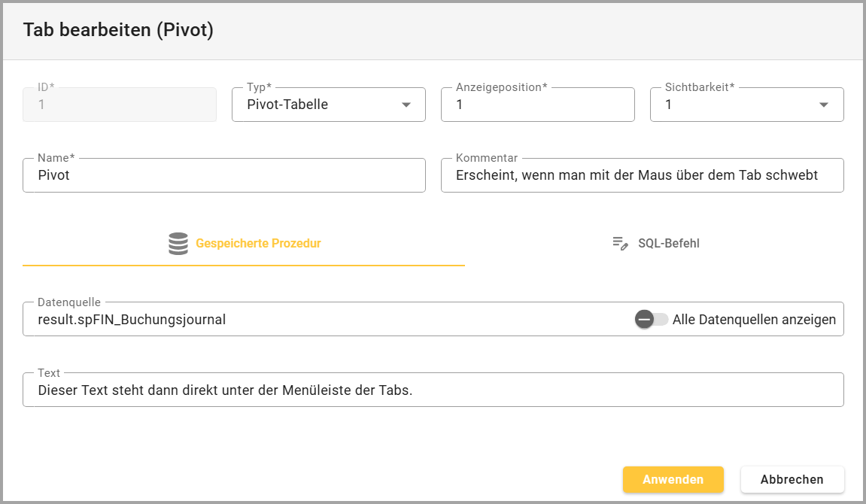Toggle the Alle Datenquellen anzeigen switch
Viewport: 866px width, 504px height.
tap(651, 320)
